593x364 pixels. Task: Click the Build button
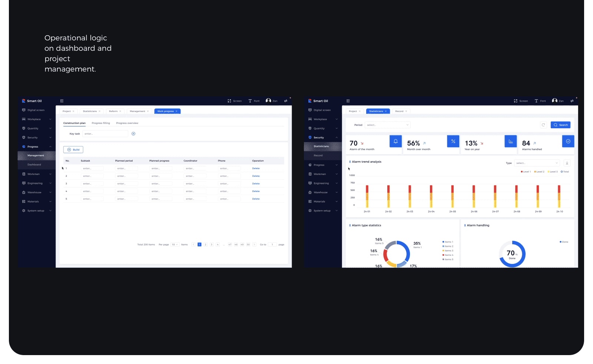pyautogui.click(x=73, y=150)
